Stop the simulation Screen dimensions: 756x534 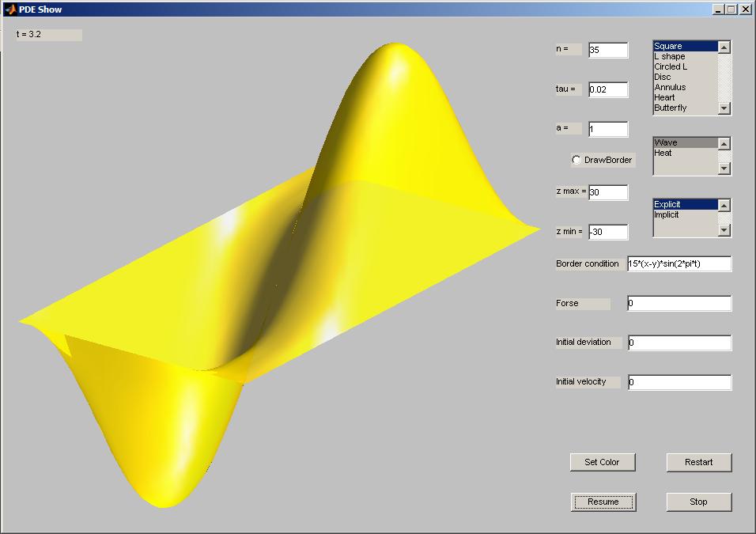coord(699,502)
